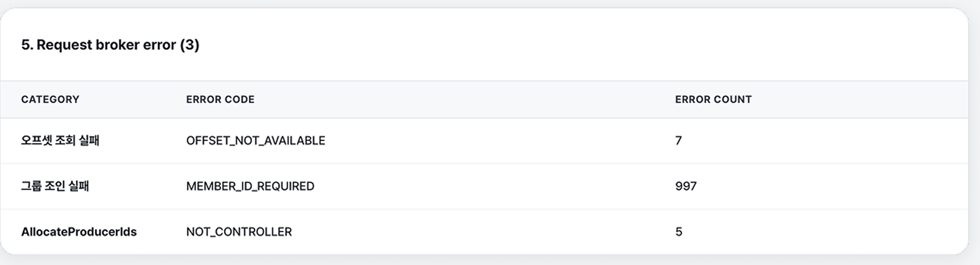Viewport: 980px width, 265px height.
Task: Click the ERROR COUNT column header
Action: 713,99
